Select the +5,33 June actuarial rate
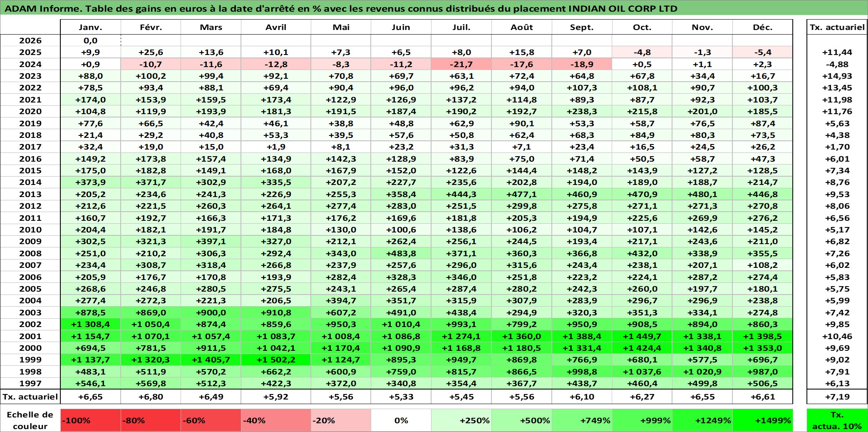This screenshot has width=868, height=432. pyautogui.click(x=401, y=397)
